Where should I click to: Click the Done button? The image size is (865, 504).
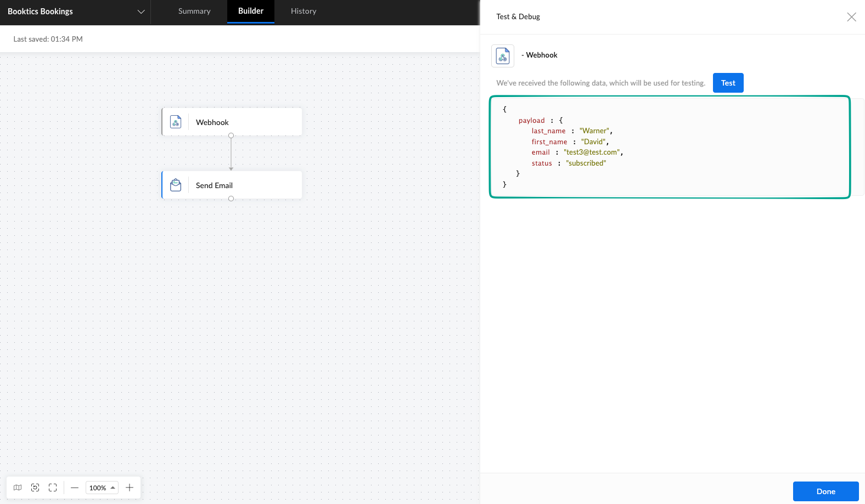[x=825, y=491]
